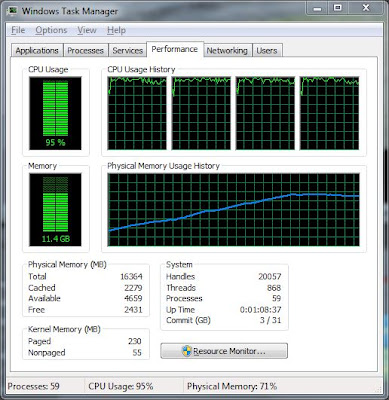This screenshot has height=400, width=389.
Task: Open the View menu
Action: point(87,30)
